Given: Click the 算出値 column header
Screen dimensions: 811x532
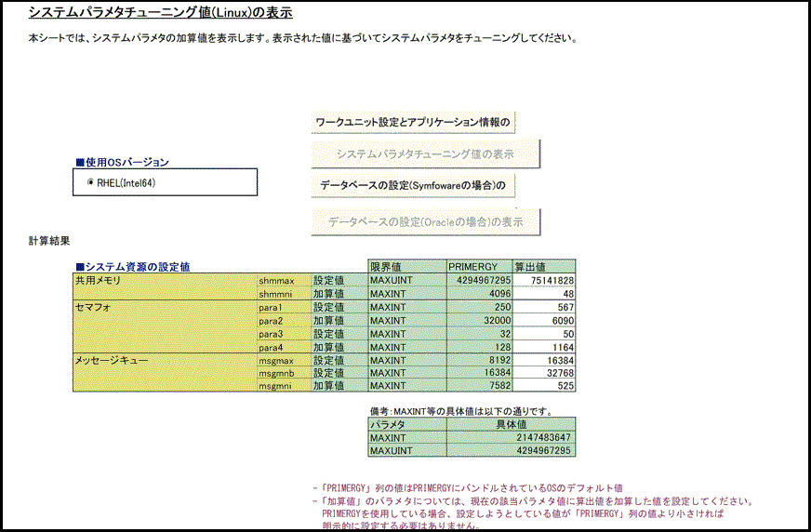Looking at the screenshot, I should 544,267.
